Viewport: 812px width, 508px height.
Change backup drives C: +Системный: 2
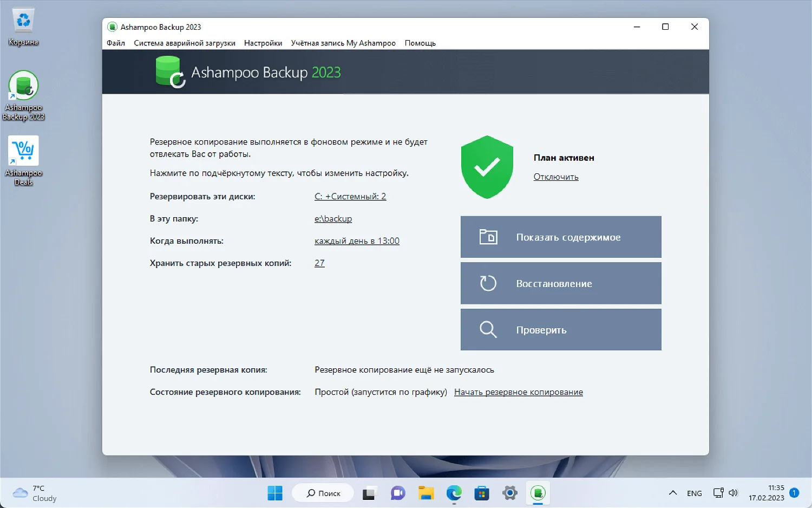(350, 197)
